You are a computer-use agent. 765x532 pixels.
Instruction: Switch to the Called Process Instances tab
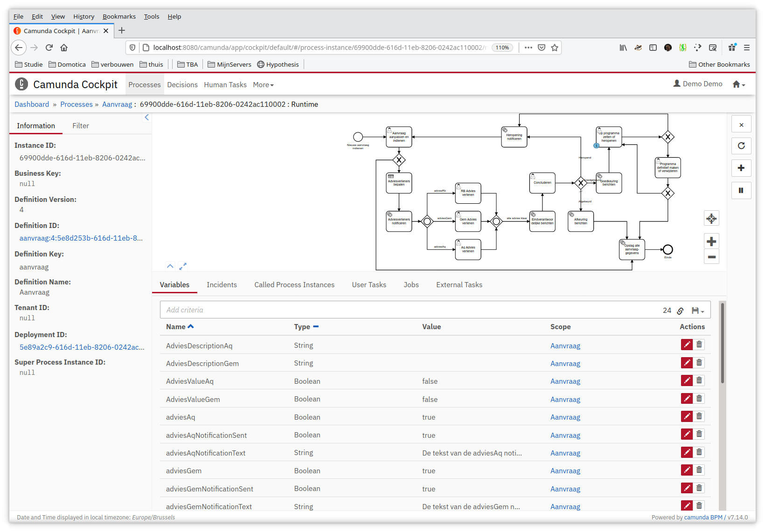coord(294,285)
